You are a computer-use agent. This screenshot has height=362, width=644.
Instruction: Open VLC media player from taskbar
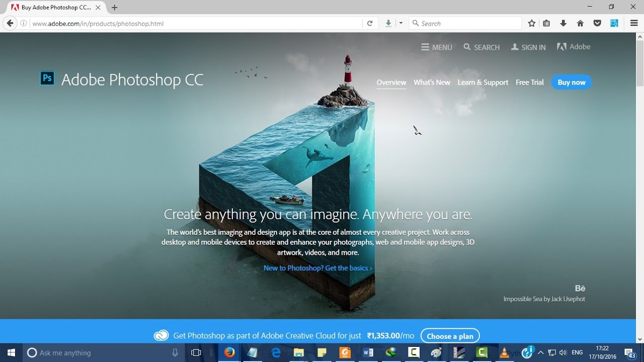[x=504, y=352]
